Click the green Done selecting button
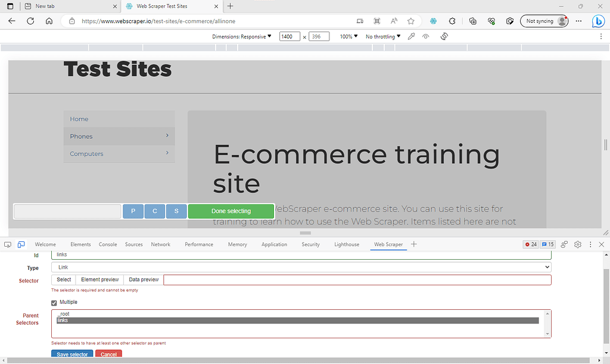This screenshot has height=364, width=610. coord(230,211)
